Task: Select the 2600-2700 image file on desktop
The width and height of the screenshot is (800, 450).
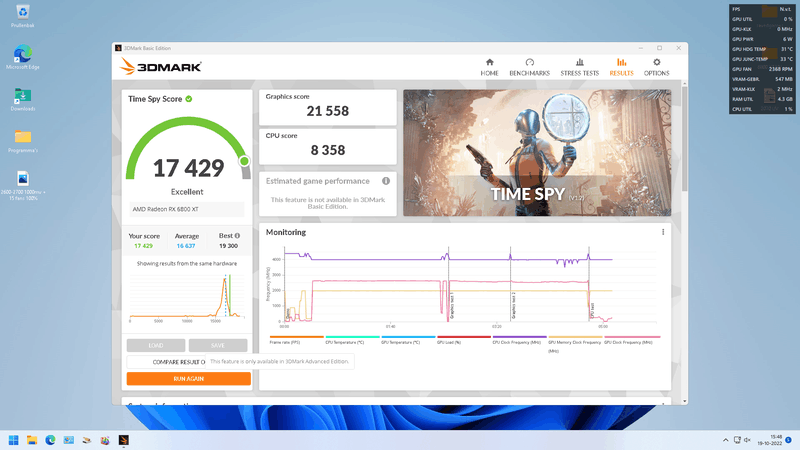Action: coord(22,185)
